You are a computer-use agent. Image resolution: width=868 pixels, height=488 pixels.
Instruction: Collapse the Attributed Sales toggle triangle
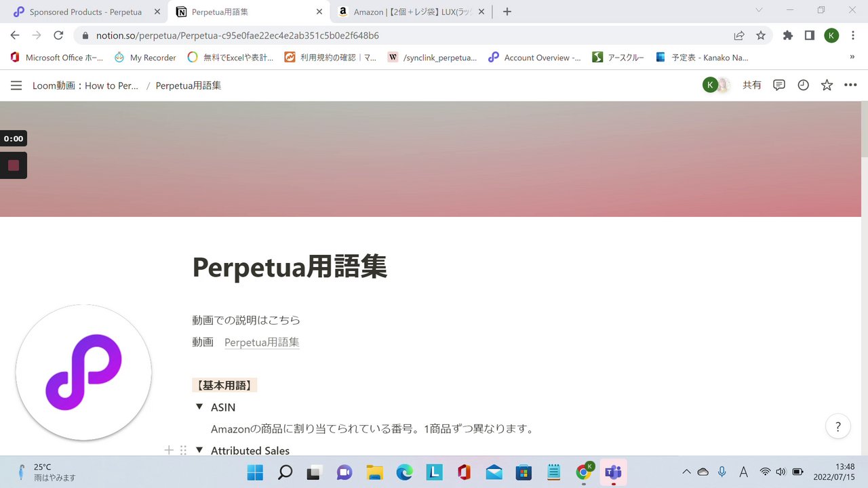(x=199, y=450)
